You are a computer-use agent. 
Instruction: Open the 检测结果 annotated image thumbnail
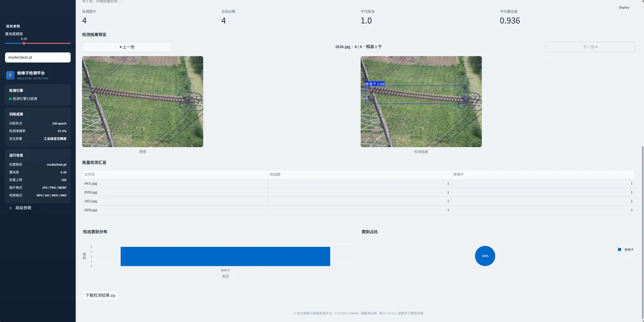point(421,102)
